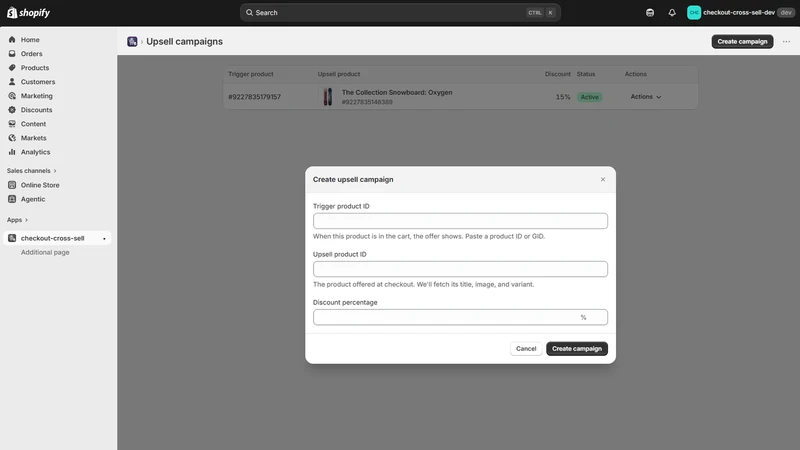Screen dimensions: 800x450
Task: Go to Orders in the sidebar
Action: pos(32,54)
